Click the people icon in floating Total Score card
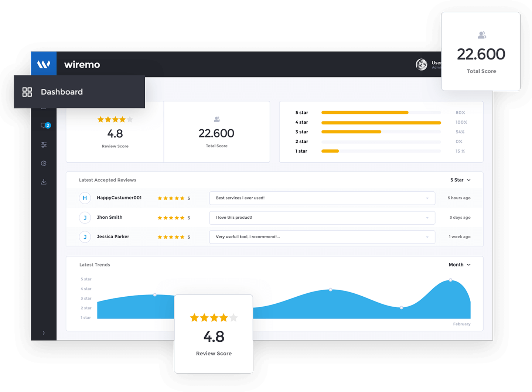 482,35
